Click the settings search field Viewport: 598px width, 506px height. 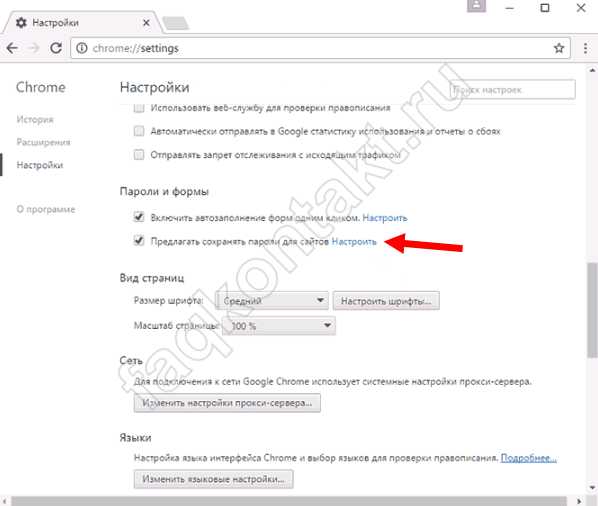click(x=512, y=90)
